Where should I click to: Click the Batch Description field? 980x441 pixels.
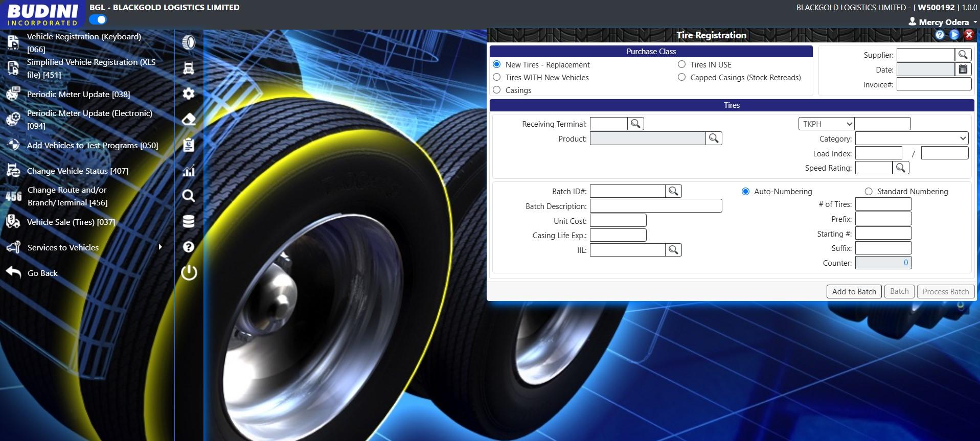656,206
